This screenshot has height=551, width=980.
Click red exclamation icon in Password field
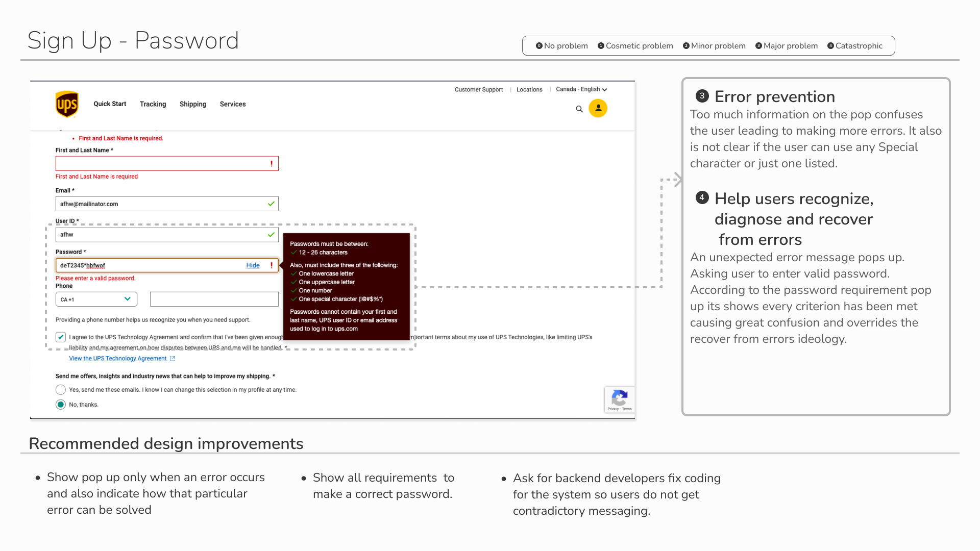pos(271,265)
